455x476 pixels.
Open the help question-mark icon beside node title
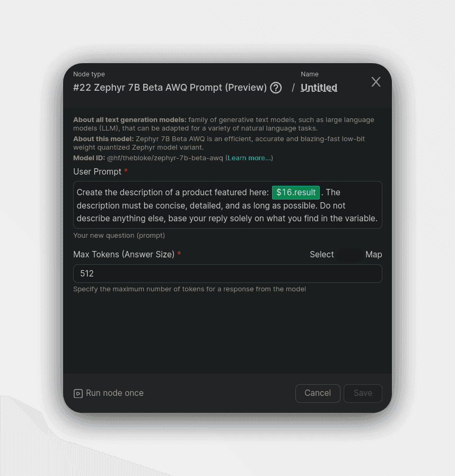click(276, 88)
